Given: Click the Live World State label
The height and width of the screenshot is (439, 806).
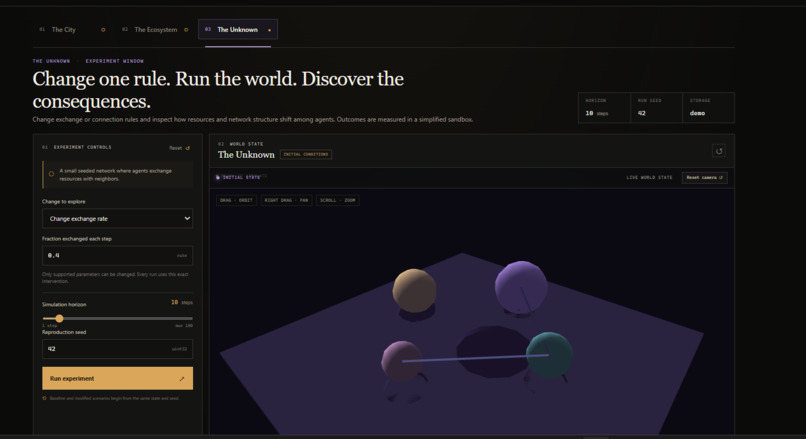Looking at the screenshot, I should 649,178.
